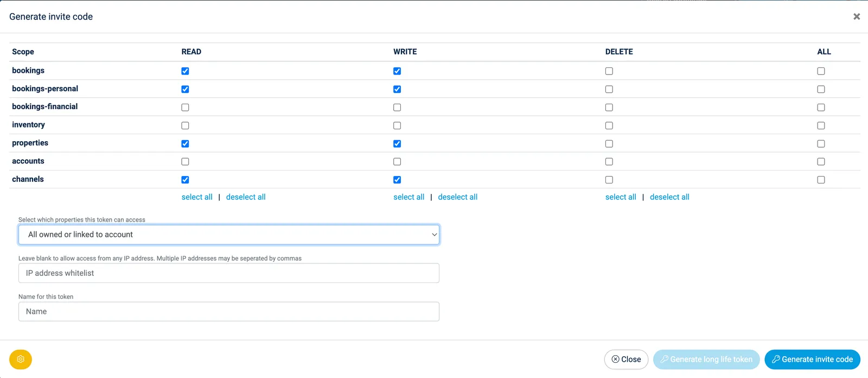
Task: Enable WRITE for bookings-financial
Action: [x=397, y=108]
